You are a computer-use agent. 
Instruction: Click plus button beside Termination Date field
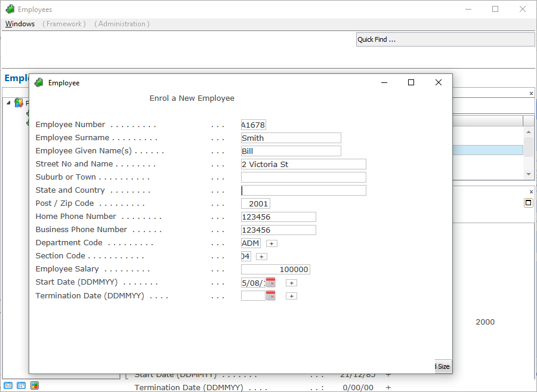click(291, 296)
